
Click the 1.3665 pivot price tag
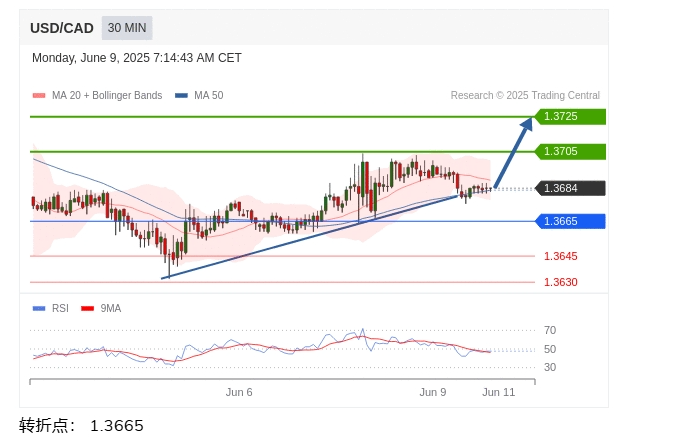pyautogui.click(x=570, y=221)
